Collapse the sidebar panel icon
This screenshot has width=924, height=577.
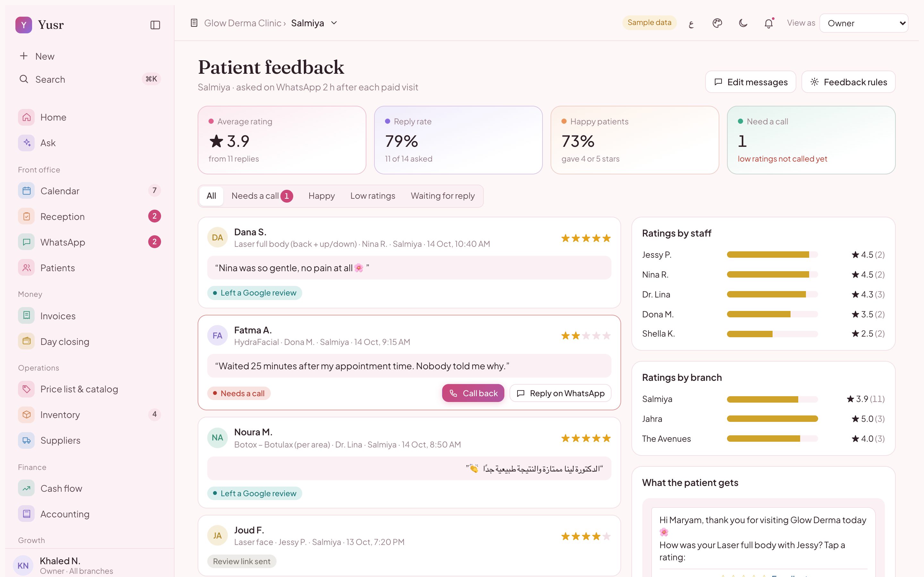155,25
